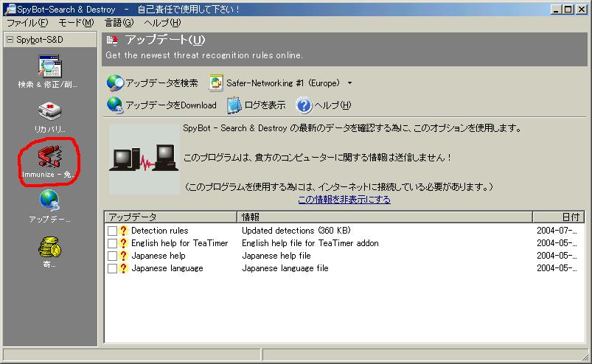Open the Immunize sidebar icon
The width and height of the screenshot is (592, 364).
(49, 156)
